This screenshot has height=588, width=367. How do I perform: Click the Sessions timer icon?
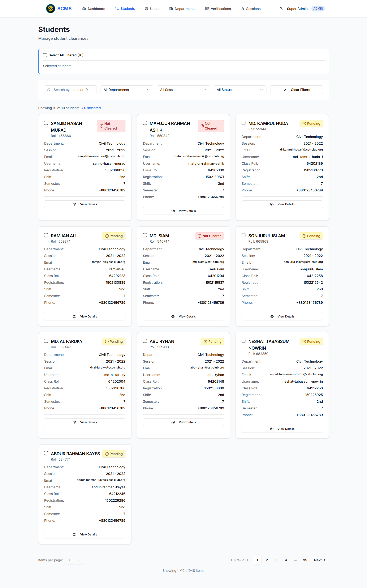pos(242,9)
